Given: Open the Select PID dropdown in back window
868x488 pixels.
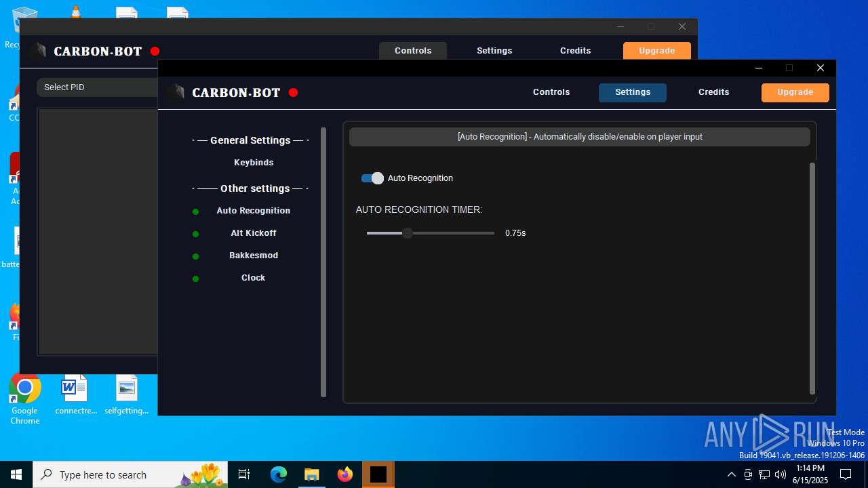Looking at the screenshot, I should point(97,87).
